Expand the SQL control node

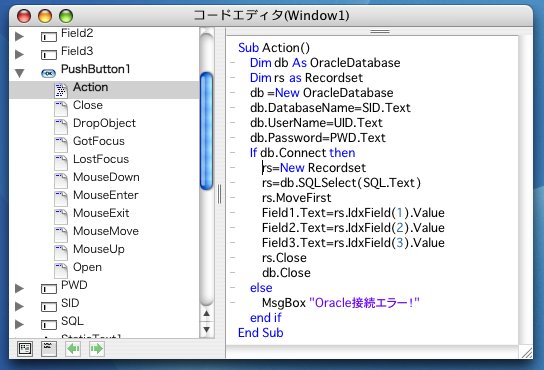click(x=19, y=324)
